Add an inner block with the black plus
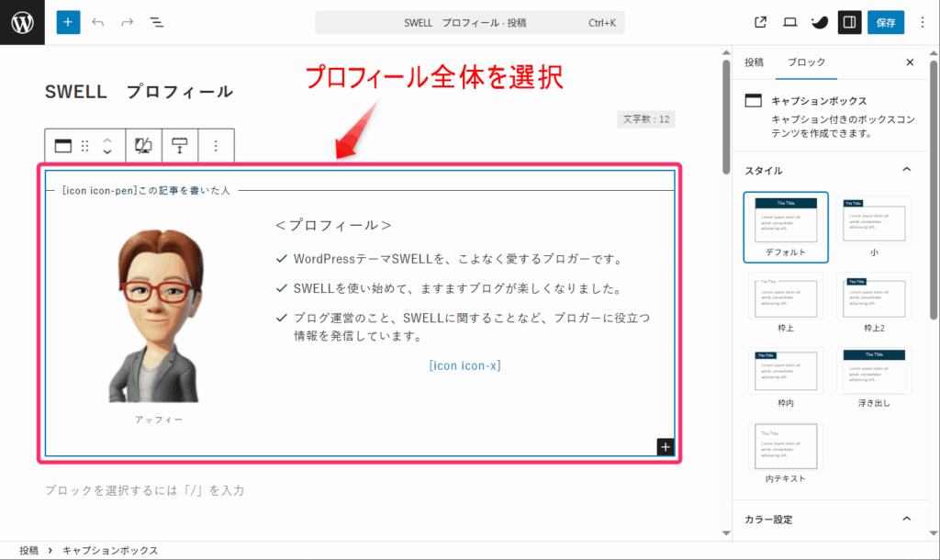 665,447
